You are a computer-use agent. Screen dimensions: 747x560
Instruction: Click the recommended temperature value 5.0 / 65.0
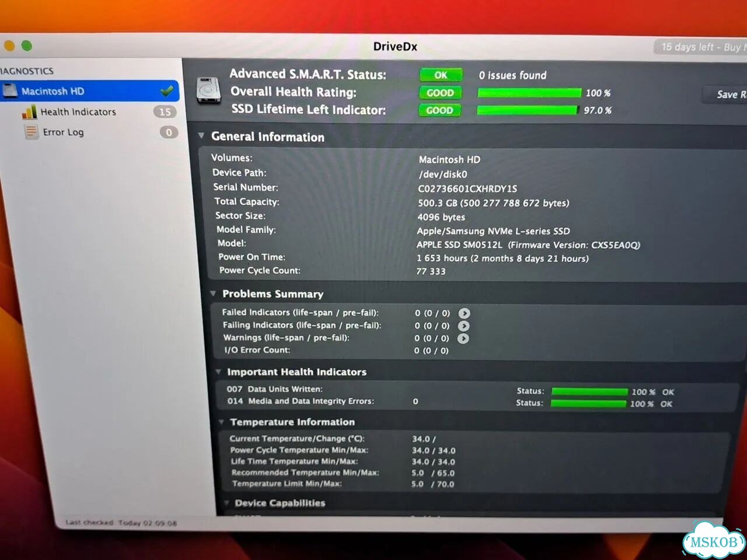point(432,473)
